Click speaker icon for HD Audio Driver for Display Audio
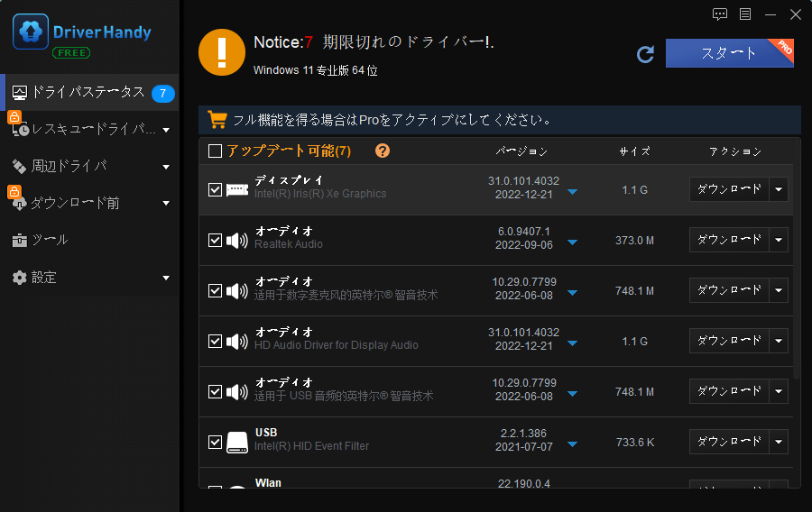This screenshot has width=812, height=512. point(237,342)
